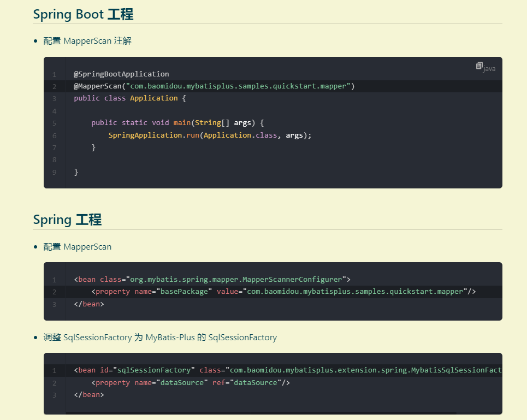Copy the Java code block using the copy icon
Viewport: 527px width, 420px height.
click(479, 66)
